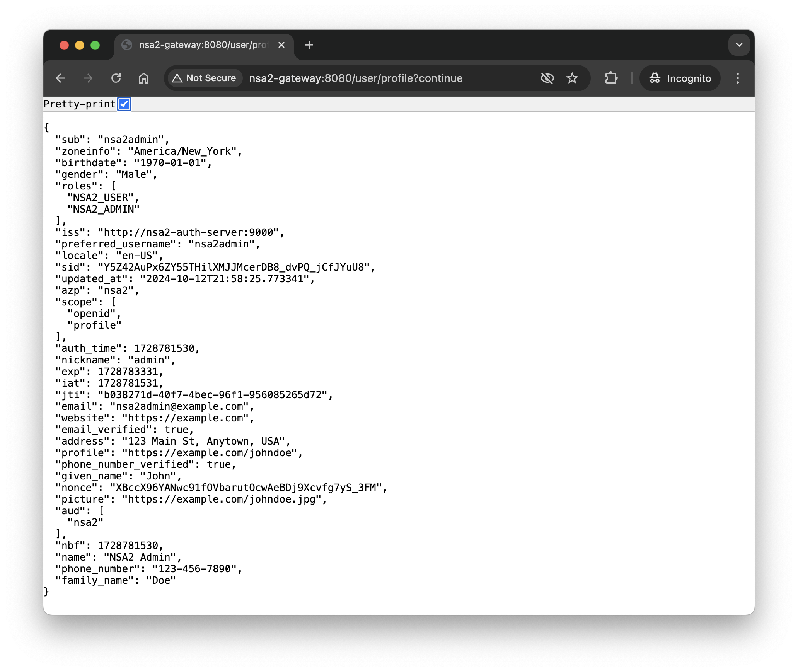Click the "locale": "en-US" line
This screenshot has height=672, width=798.
(109, 256)
